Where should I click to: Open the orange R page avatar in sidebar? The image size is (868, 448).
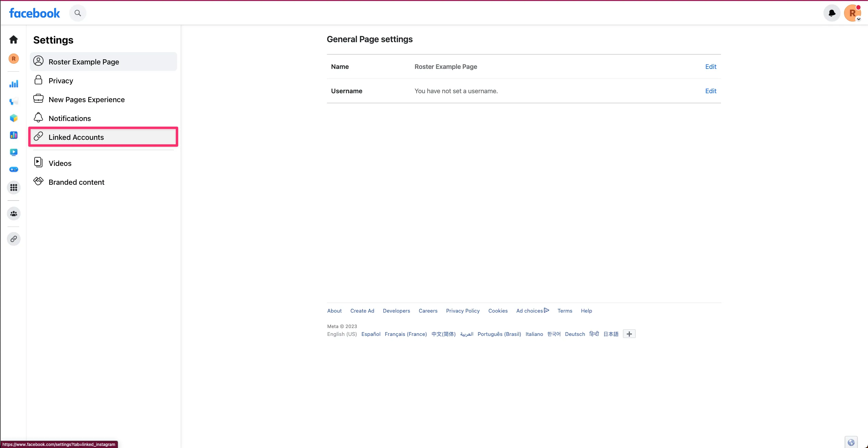(14, 59)
